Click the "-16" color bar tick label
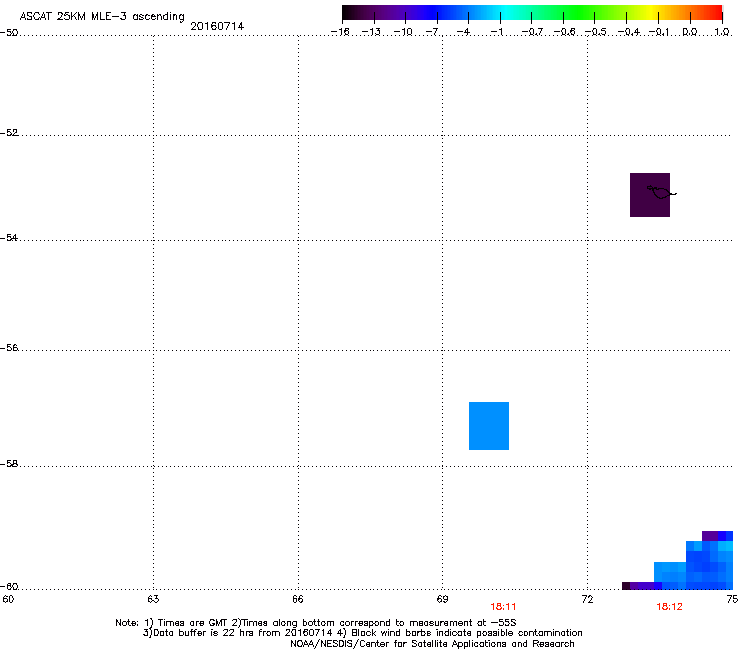Viewport: 740px width, 650px height. [x=340, y=32]
